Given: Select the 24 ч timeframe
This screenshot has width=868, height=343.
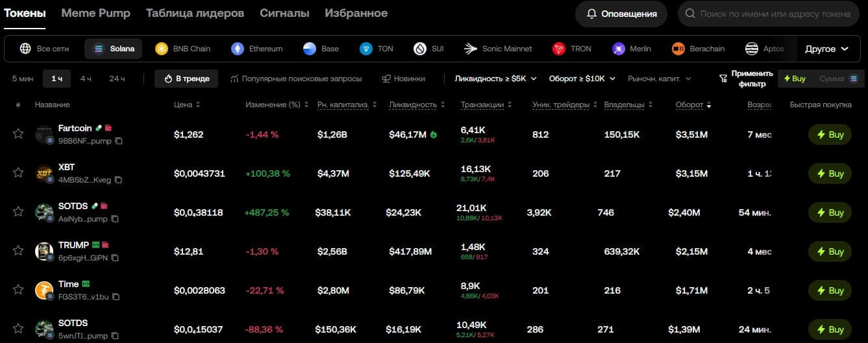Looking at the screenshot, I should (x=117, y=79).
